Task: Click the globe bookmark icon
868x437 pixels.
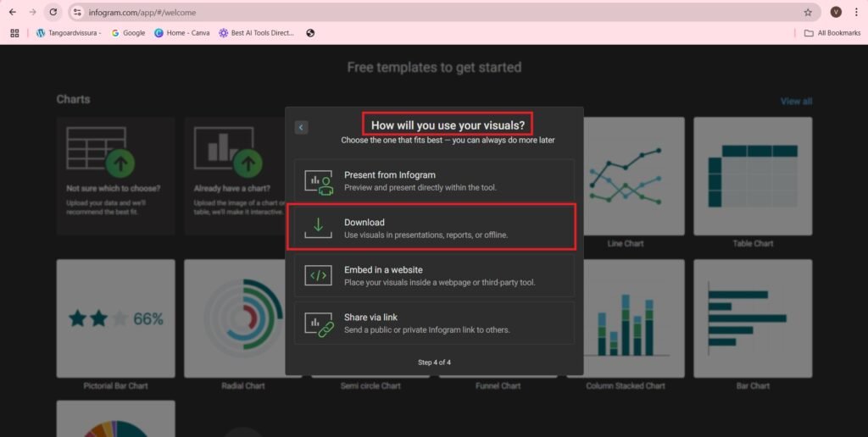Action: (x=310, y=33)
